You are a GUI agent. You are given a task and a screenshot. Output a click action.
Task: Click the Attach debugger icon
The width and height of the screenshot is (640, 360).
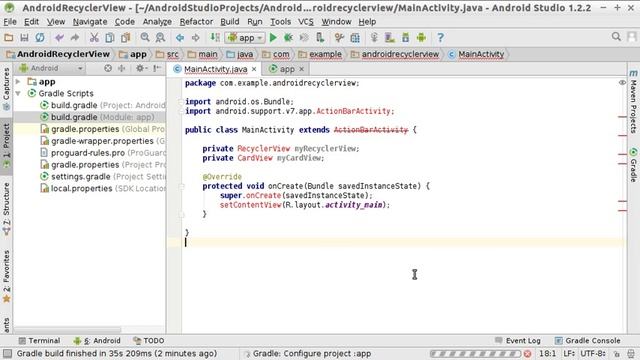(320, 38)
